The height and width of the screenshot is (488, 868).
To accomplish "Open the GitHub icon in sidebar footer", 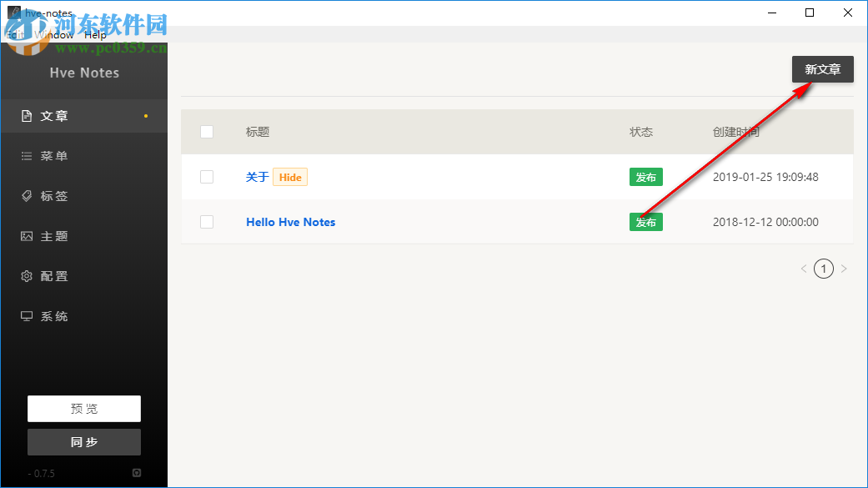I will coord(137,473).
